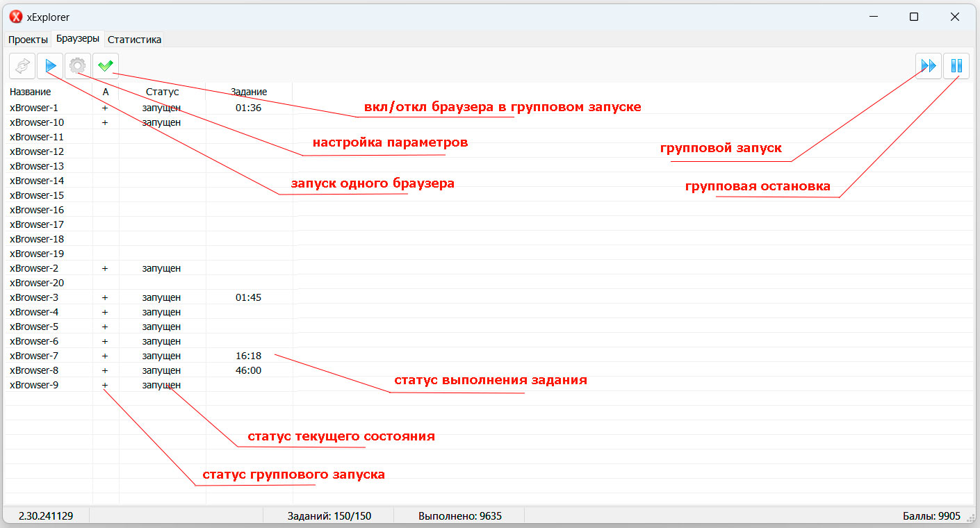Select the xBrowser-7 row
The height and width of the screenshot is (528, 980).
point(149,356)
